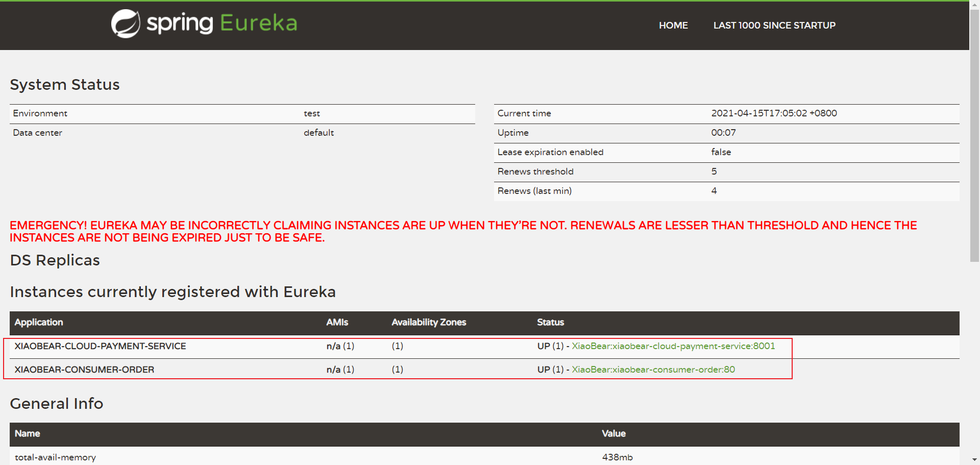Click the General Info Name column header
The height and width of the screenshot is (465, 980).
pos(28,433)
